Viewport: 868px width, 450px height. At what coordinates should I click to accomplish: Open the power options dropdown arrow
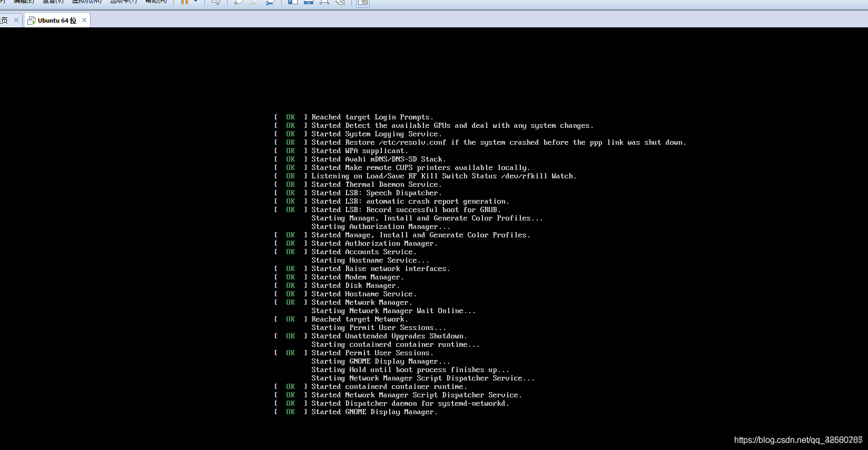pos(196,2)
